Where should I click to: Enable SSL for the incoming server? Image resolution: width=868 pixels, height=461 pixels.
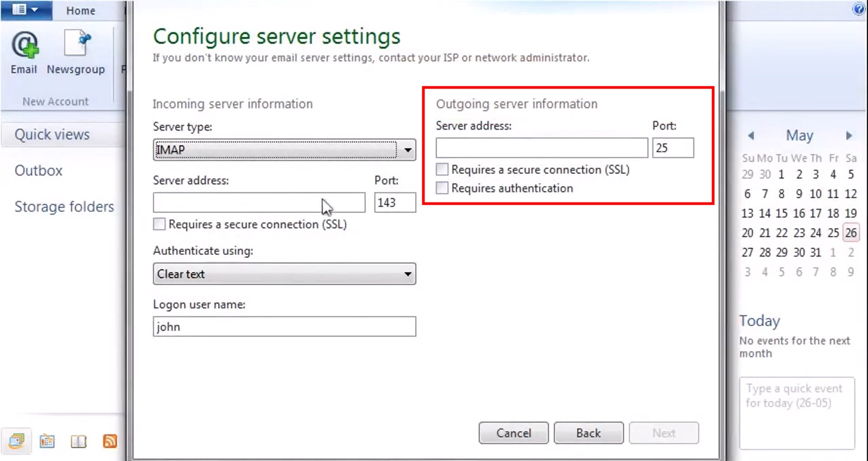159,224
